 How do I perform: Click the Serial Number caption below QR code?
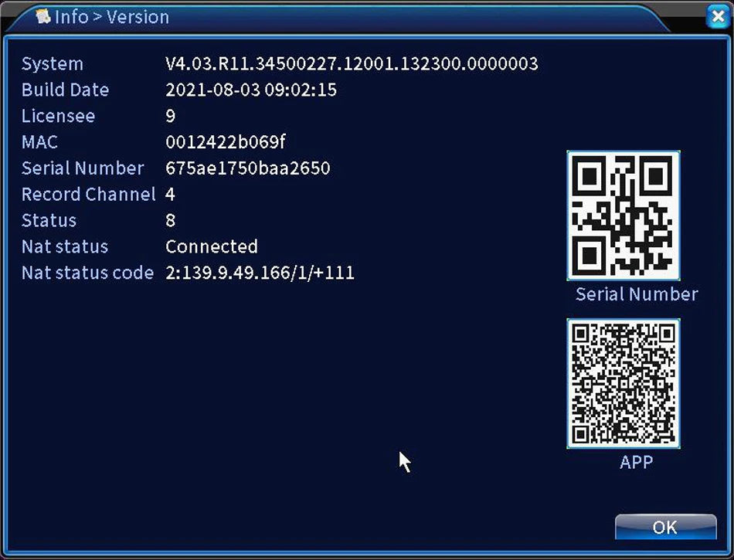(636, 294)
